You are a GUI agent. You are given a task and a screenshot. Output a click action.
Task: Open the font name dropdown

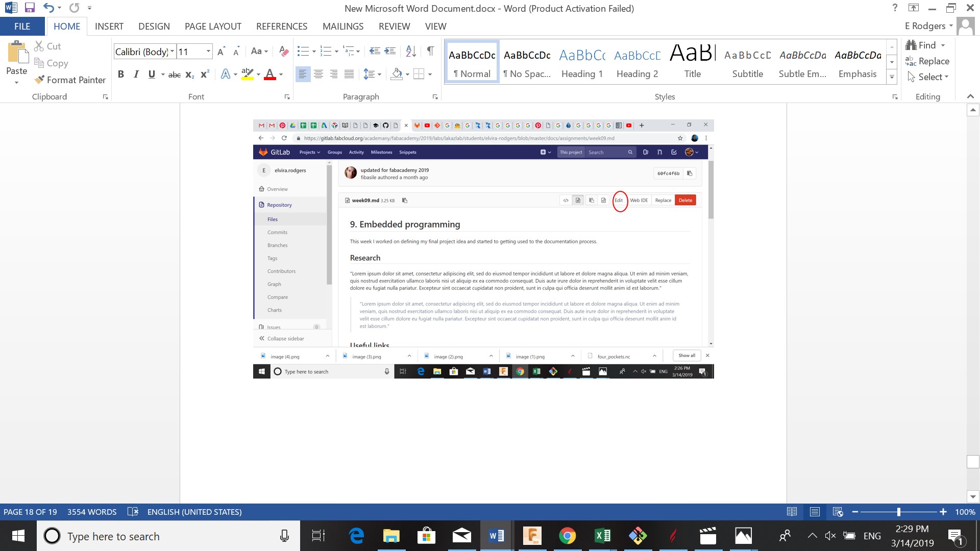click(172, 52)
